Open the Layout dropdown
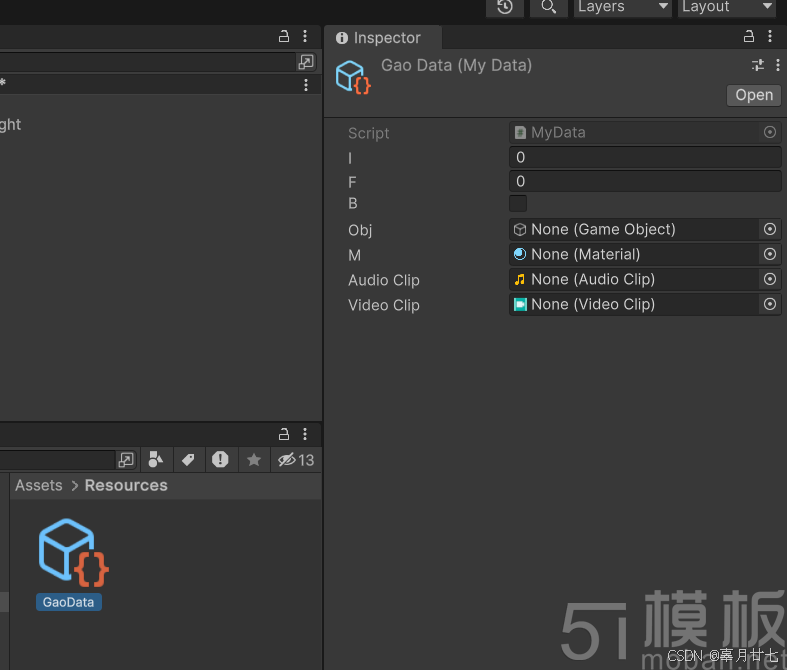The width and height of the screenshot is (787, 670). click(727, 7)
